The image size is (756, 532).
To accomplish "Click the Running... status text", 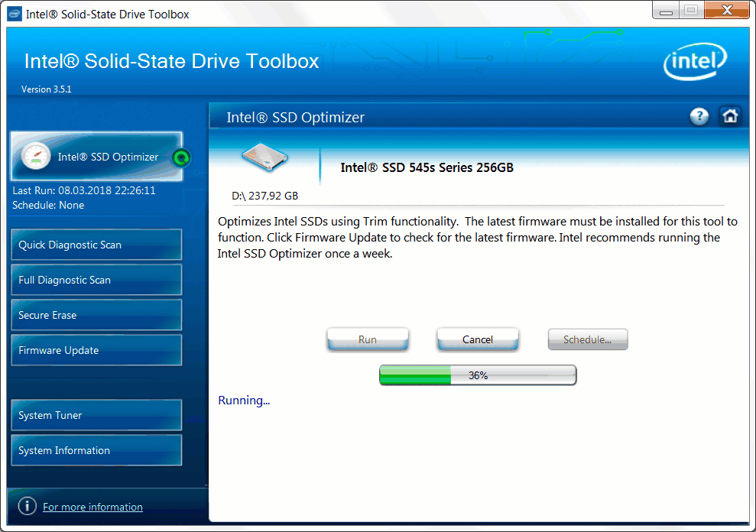I will point(244,401).
